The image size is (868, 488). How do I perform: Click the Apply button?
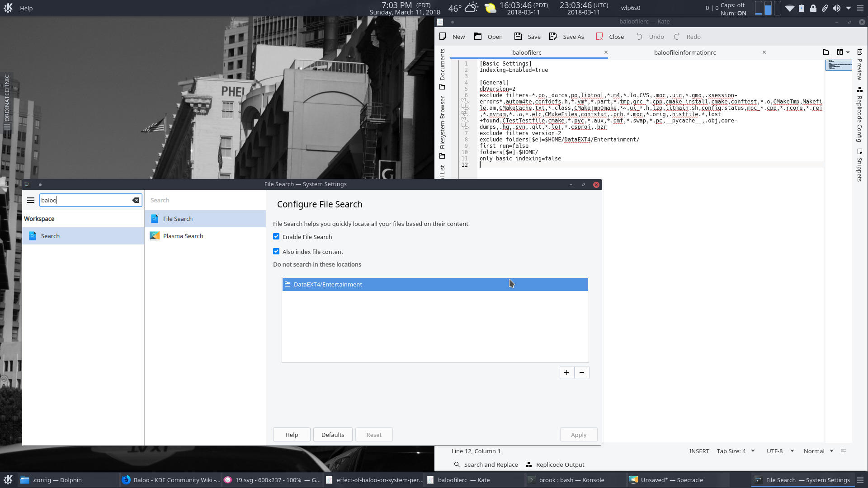click(579, 435)
